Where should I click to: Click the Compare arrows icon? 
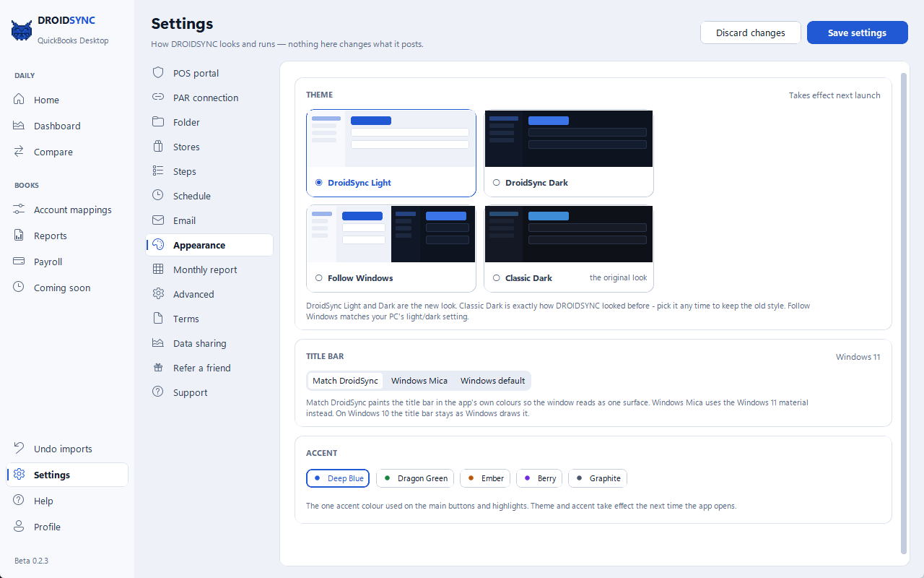[19, 152]
